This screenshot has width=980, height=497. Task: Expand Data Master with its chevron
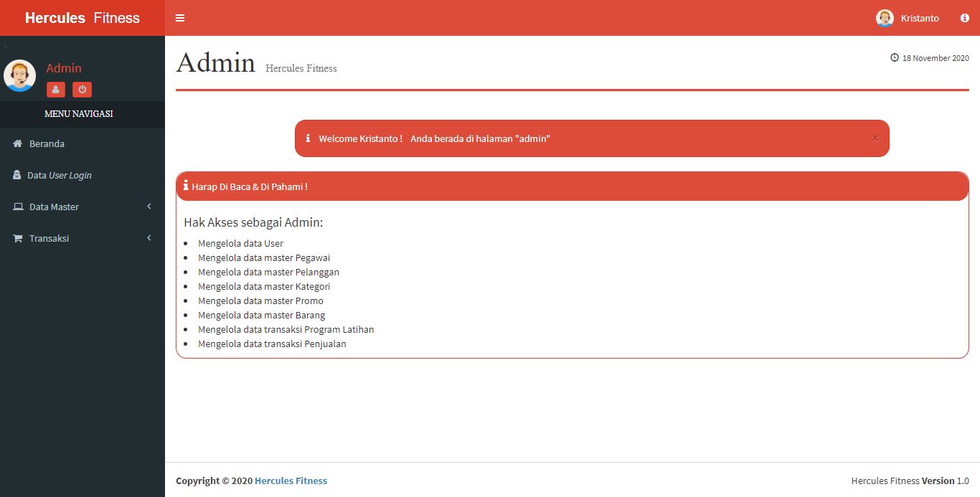click(x=149, y=207)
